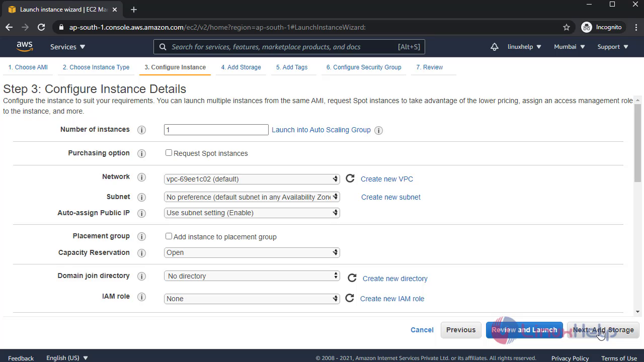Viewport: 644px width, 362px height.
Task: Check Add instance to placement group
Action: (x=169, y=236)
